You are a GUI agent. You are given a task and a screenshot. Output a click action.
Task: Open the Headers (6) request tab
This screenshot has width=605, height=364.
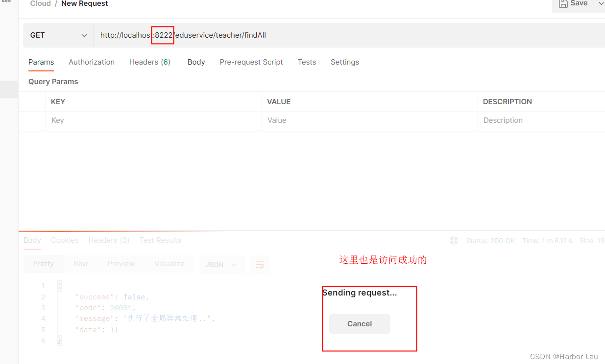tap(149, 62)
